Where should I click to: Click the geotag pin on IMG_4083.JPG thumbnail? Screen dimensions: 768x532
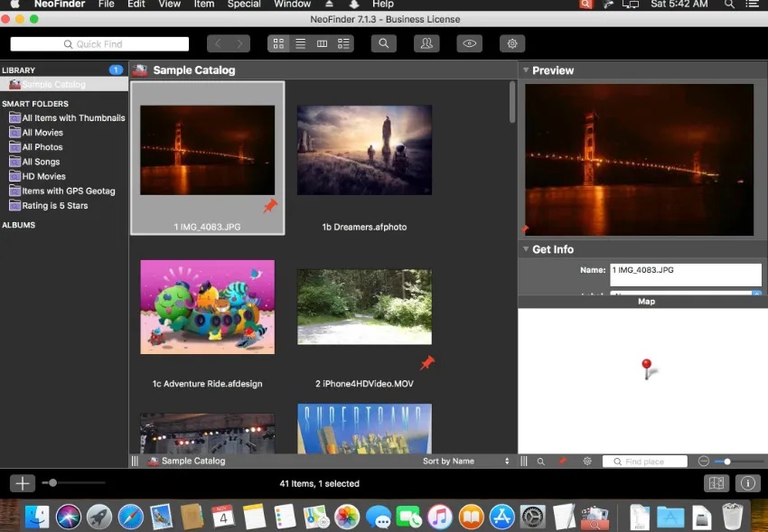click(x=270, y=206)
